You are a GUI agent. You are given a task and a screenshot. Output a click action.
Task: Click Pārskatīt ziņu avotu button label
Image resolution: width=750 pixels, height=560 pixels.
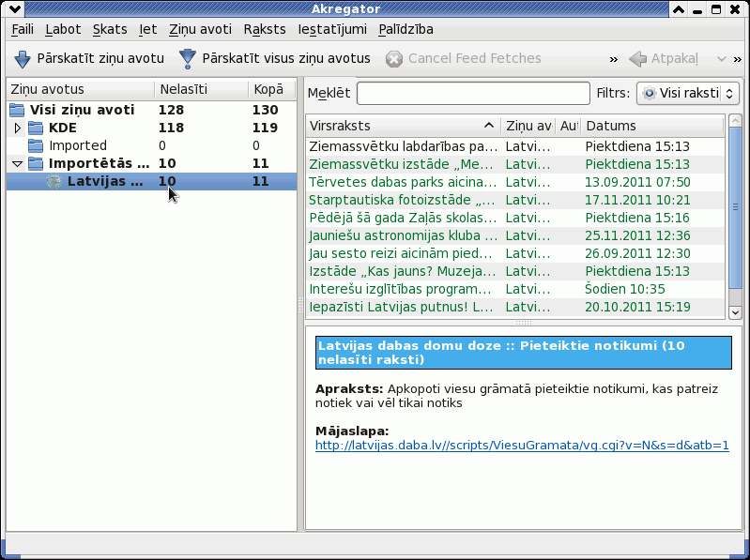tap(100, 58)
